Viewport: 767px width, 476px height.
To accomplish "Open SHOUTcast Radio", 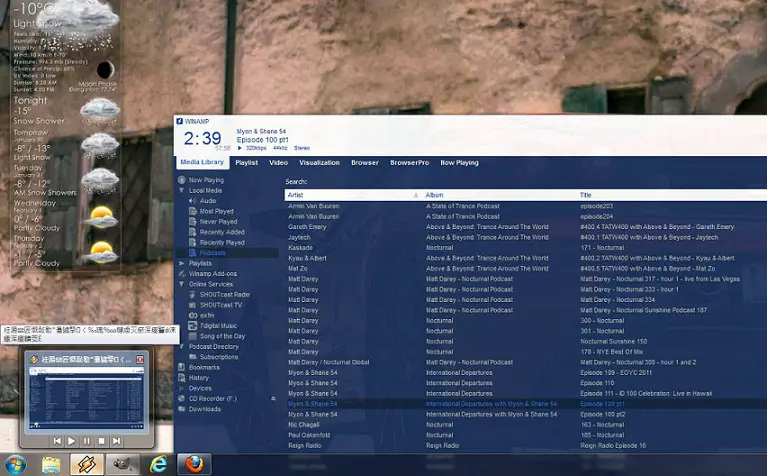I will [x=225, y=295].
